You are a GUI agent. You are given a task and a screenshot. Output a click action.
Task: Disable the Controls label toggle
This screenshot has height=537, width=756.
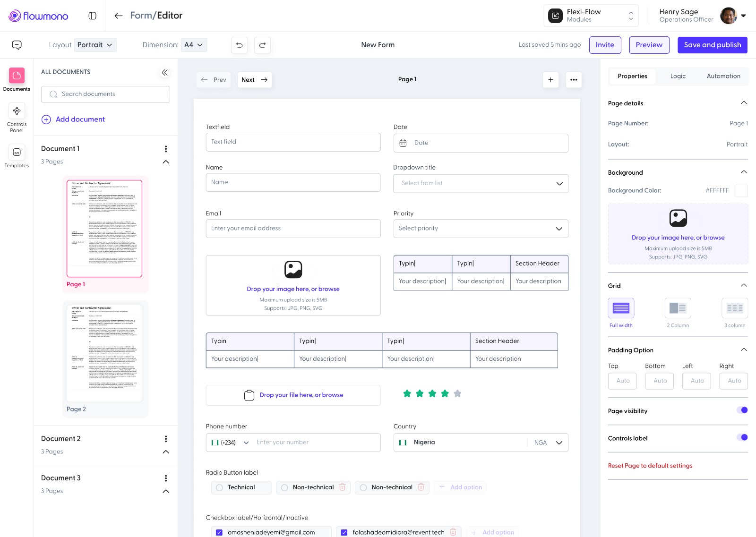[x=741, y=437]
